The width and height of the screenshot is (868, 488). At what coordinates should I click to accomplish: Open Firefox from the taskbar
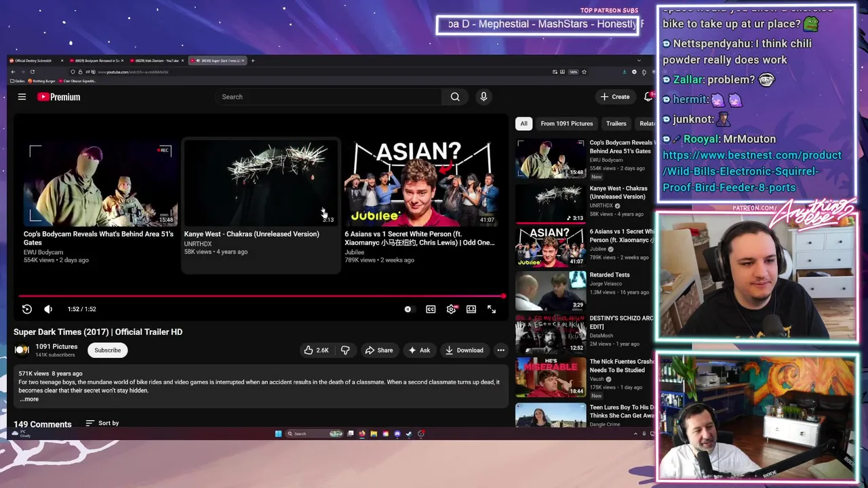(x=362, y=434)
